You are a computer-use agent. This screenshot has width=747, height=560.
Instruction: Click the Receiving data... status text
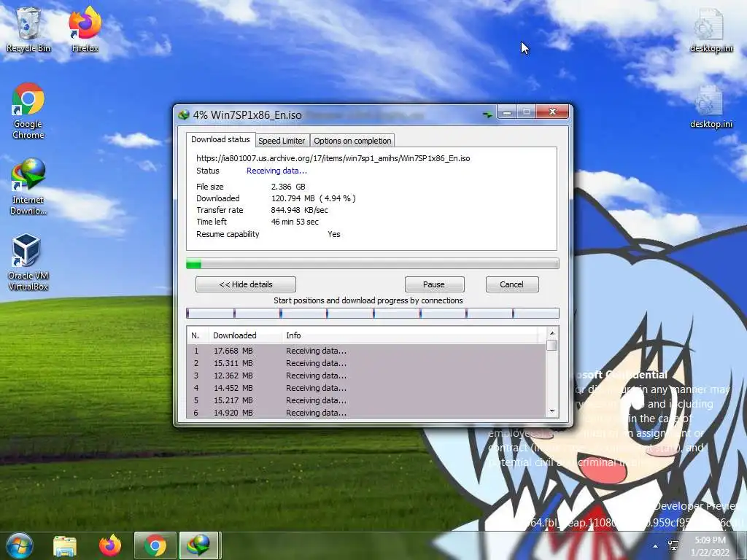click(276, 171)
